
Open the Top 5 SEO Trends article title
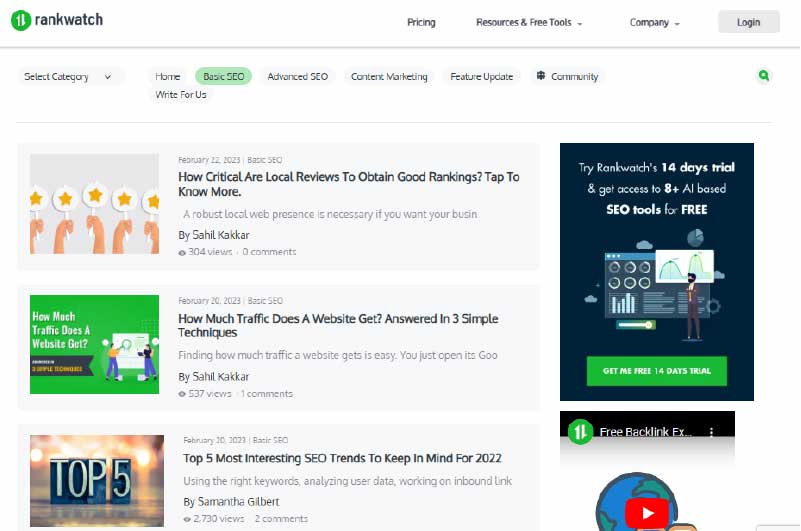pos(342,458)
